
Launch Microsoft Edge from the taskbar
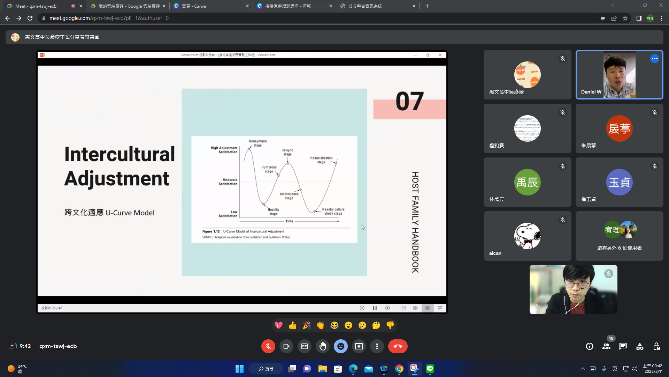(353, 369)
